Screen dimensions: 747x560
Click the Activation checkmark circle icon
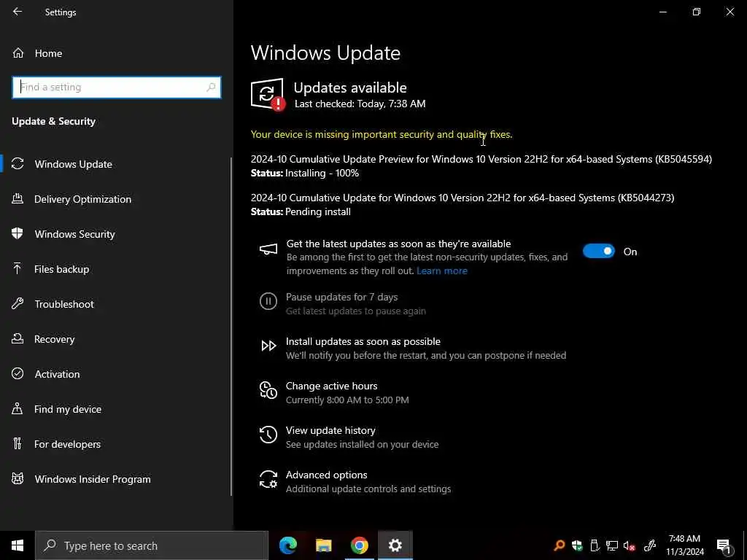click(x=18, y=373)
